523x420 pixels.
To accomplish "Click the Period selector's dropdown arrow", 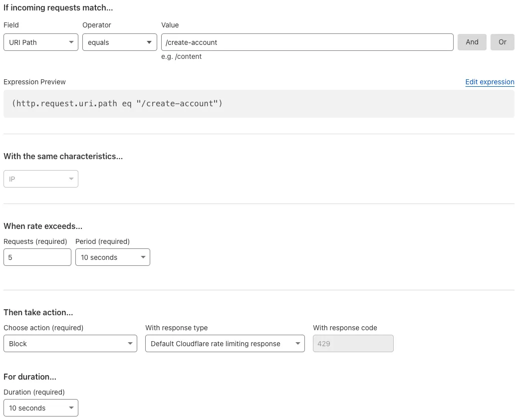I will coord(143,257).
